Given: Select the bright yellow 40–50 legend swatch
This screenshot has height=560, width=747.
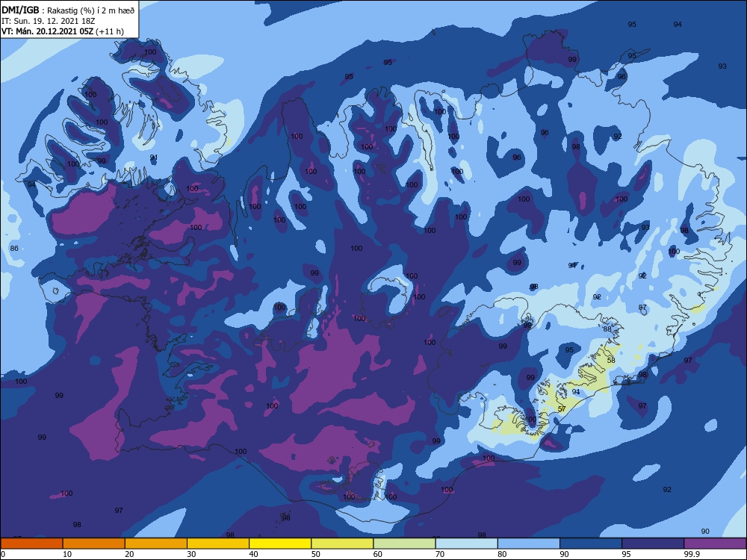Looking at the screenshot, I should tap(280, 544).
